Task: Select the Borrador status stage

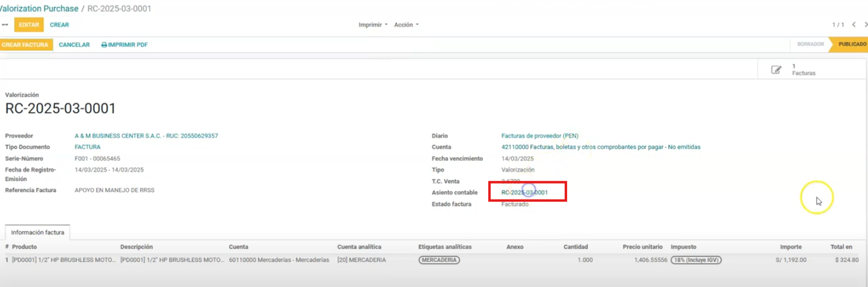Action: [x=810, y=45]
